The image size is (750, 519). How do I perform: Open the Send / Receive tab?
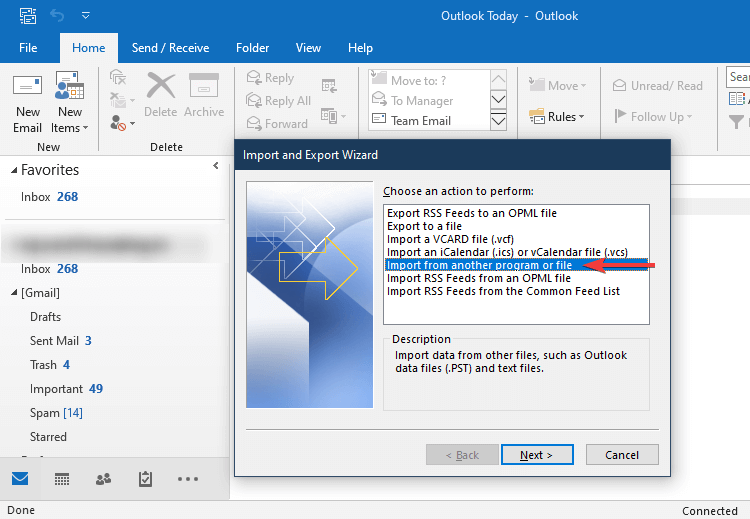[170, 48]
